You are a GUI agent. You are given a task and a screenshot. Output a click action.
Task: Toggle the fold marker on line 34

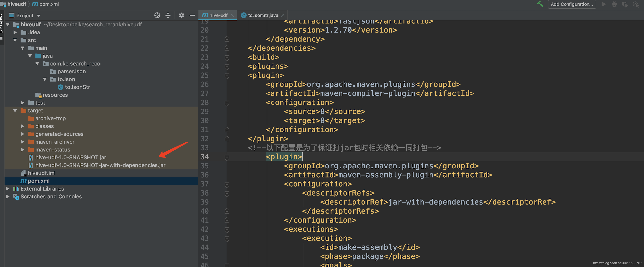pyautogui.click(x=227, y=157)
